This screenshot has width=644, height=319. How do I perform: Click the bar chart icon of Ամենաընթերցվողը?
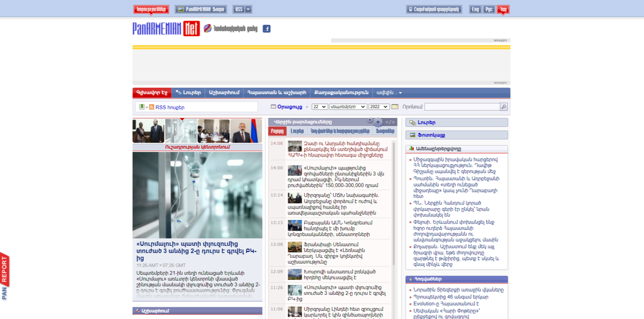tap(411, 149)
